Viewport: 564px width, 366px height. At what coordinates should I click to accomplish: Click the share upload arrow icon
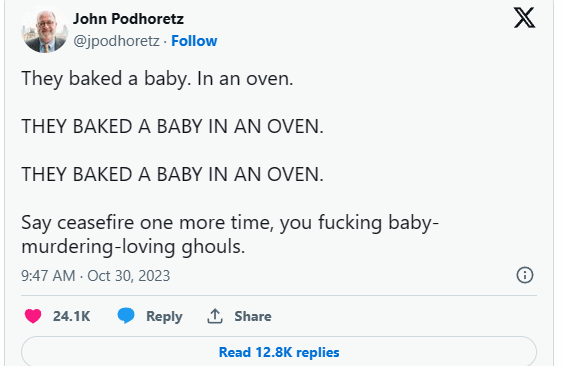(215, 316)
